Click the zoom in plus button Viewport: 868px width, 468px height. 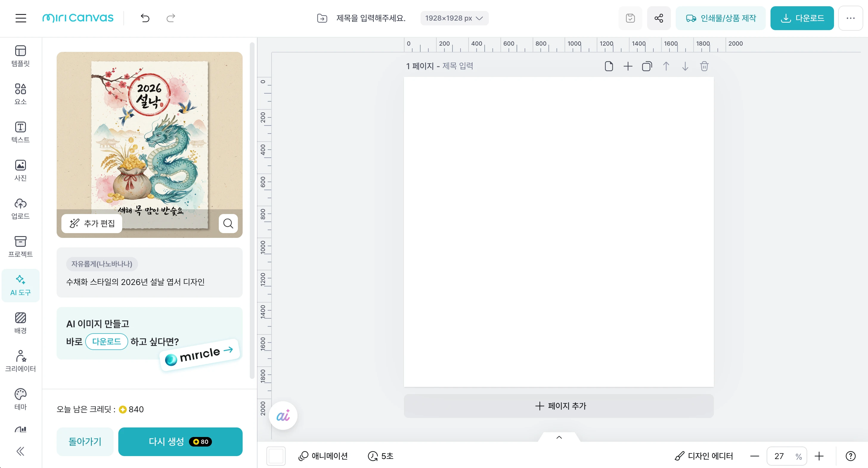pos(819,456)
